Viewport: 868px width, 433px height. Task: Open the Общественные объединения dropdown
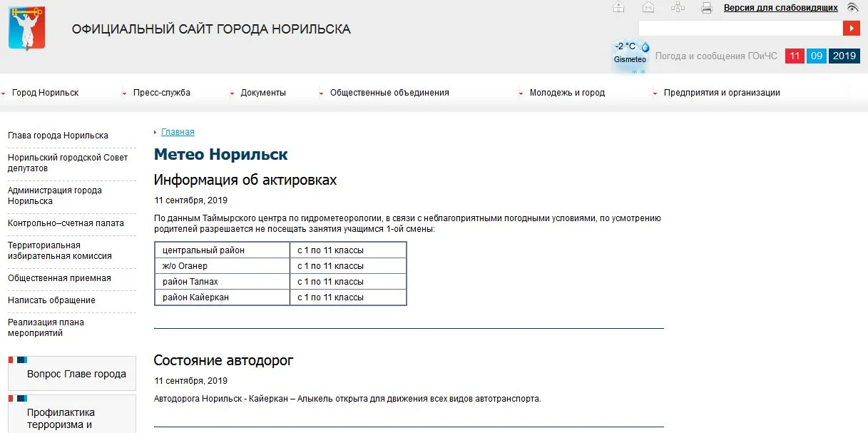(x=389, y=92)
